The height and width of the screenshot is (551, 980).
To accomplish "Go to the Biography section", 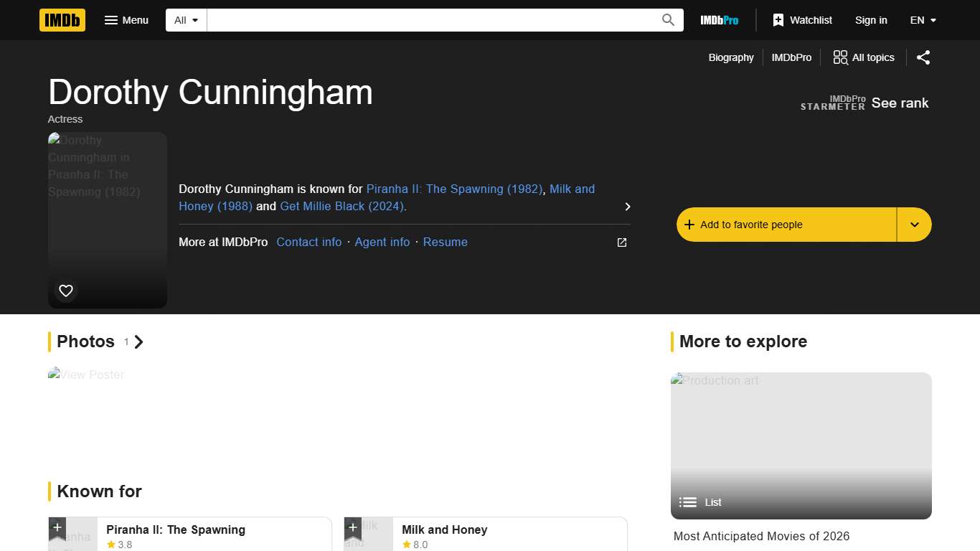I will click(731, 57).
